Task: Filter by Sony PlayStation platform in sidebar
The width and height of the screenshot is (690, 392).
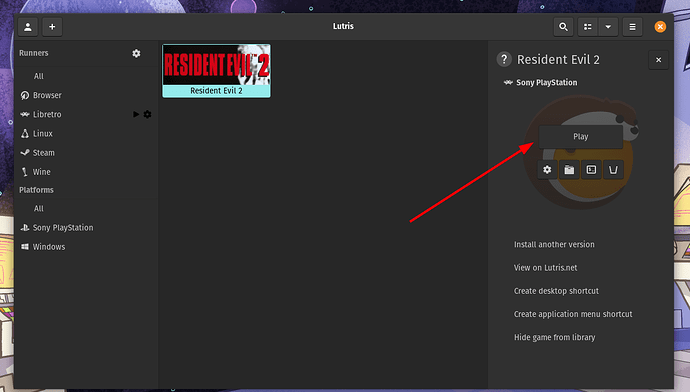Action: (x=63, y=227)
